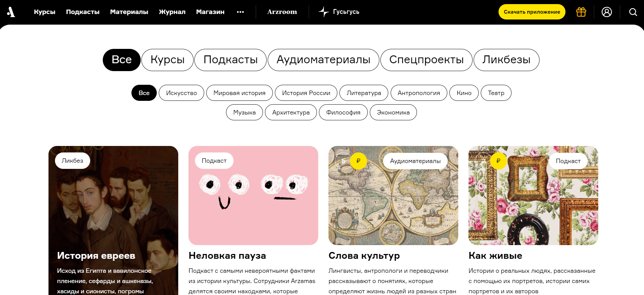The image size is (644, 295).
Task: Open the gift icon in header
Action: point(581,12)
